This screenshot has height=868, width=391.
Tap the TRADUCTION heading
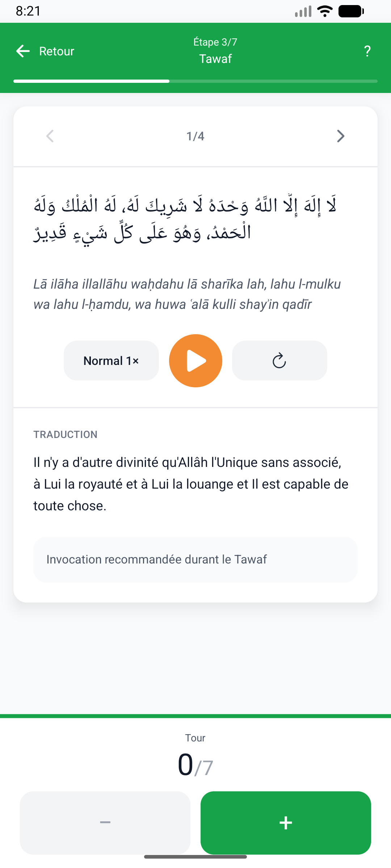click(x=66, y=434)
